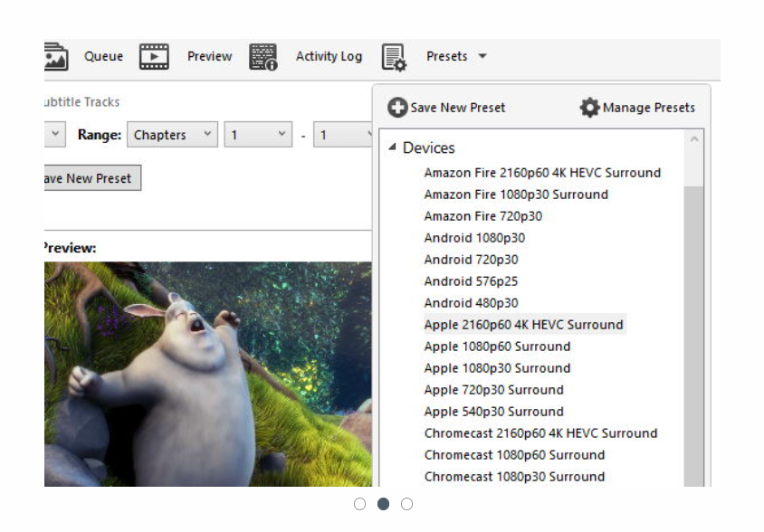The image size is (764, 532).
Task: Select Amazon Fire 720p30 preset
Action: coord(482,216)
